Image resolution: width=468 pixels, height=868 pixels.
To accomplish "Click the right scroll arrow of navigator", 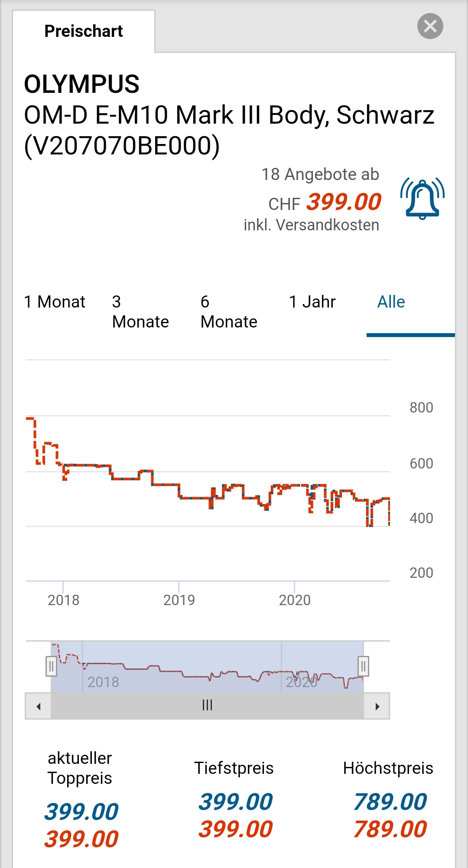I will click(x=377, y=706).
